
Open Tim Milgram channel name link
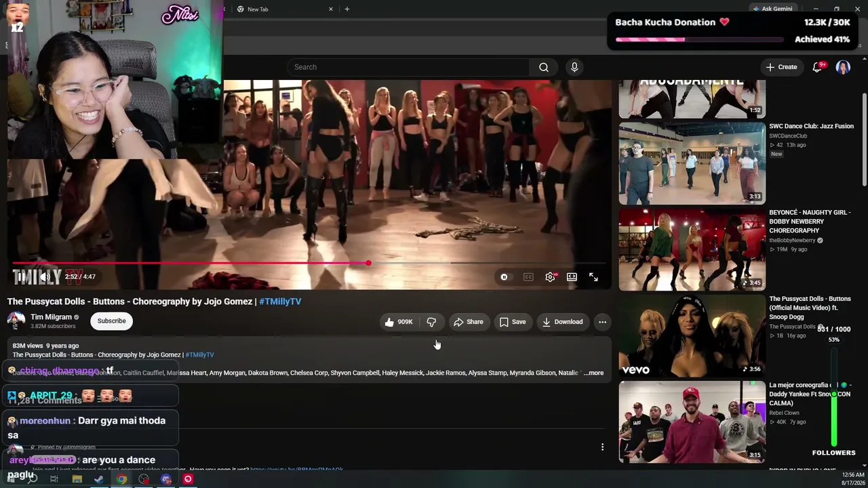click(51, 317)
